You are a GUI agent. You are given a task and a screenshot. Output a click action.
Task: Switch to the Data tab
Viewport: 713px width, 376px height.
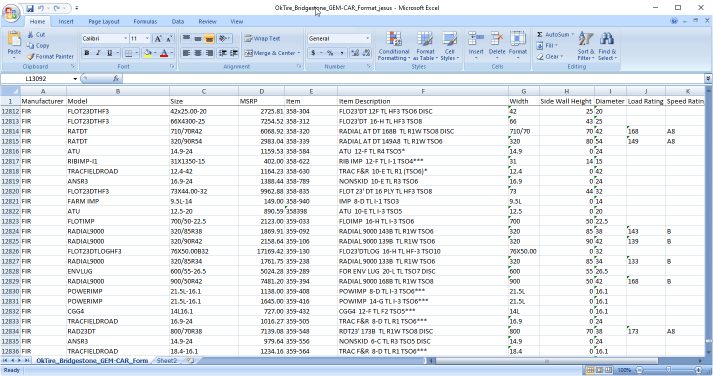[178, 21]
